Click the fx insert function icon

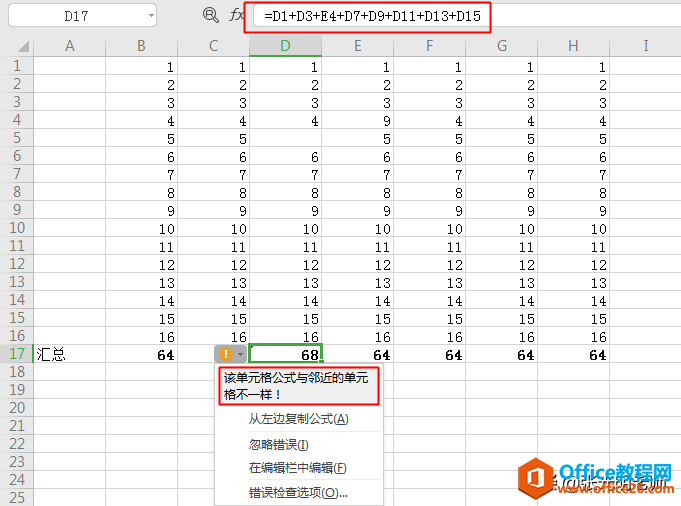pyautogui.click(x=236, y=15)
